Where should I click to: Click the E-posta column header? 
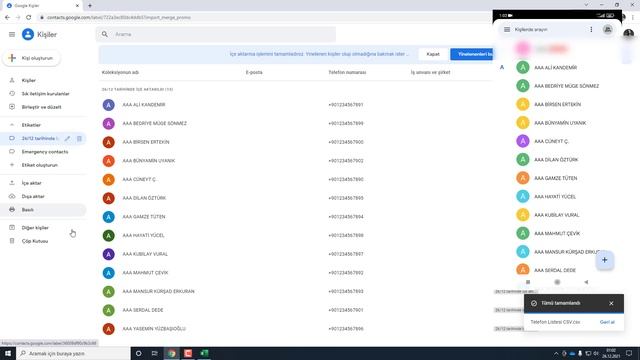tap(254, 72)
